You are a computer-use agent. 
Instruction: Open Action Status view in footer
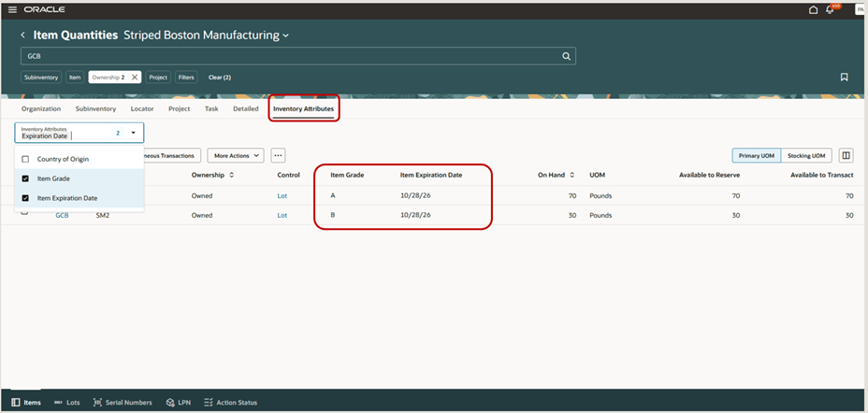tap(230, 403)
